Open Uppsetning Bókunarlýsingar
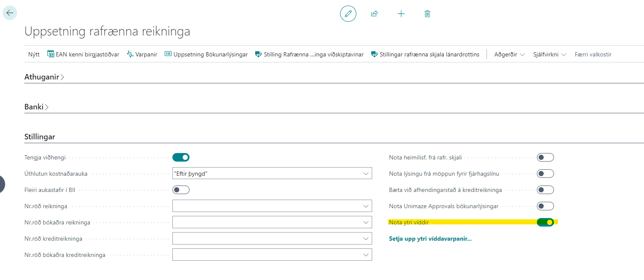The width and height of the screenshot is (644, 280). click(206, 54)
